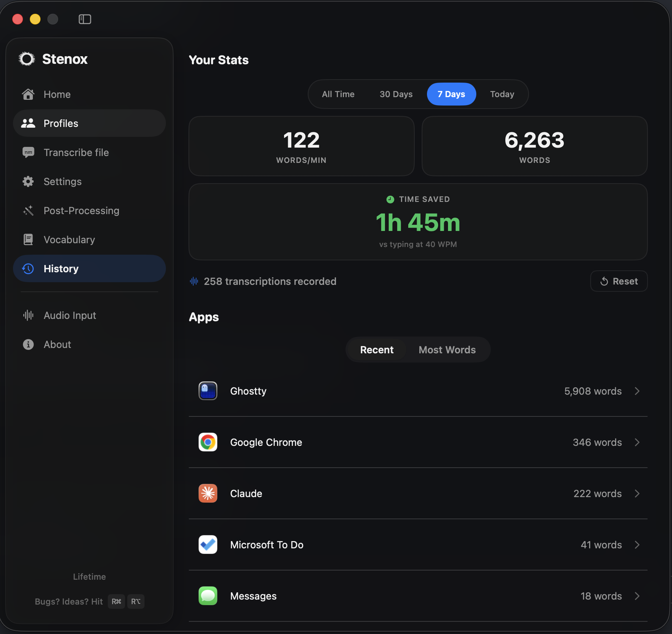The width and height of the screenshot is (672, 634).
Task: Click the yellow minimize window button
Action: click(x=35, y=19)
